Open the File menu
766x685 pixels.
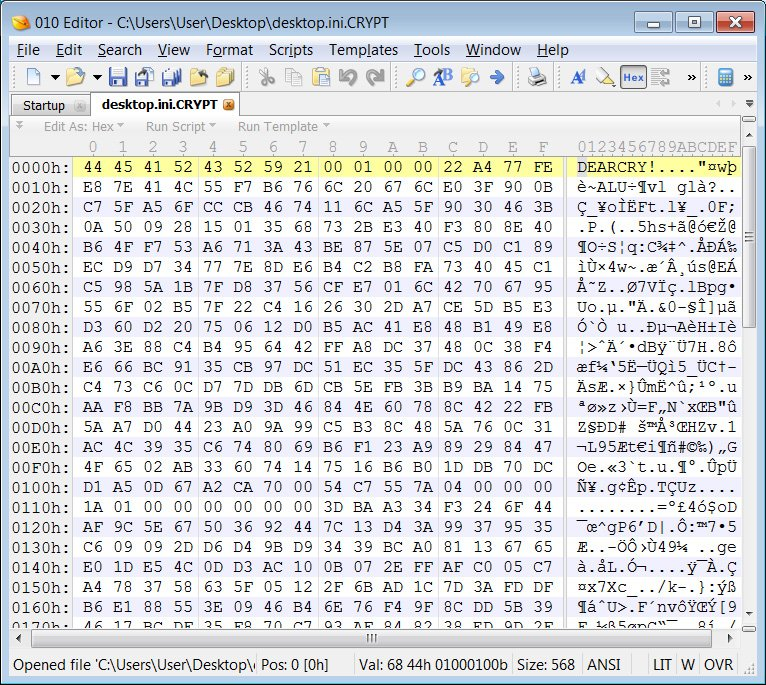tap(28, 50)
